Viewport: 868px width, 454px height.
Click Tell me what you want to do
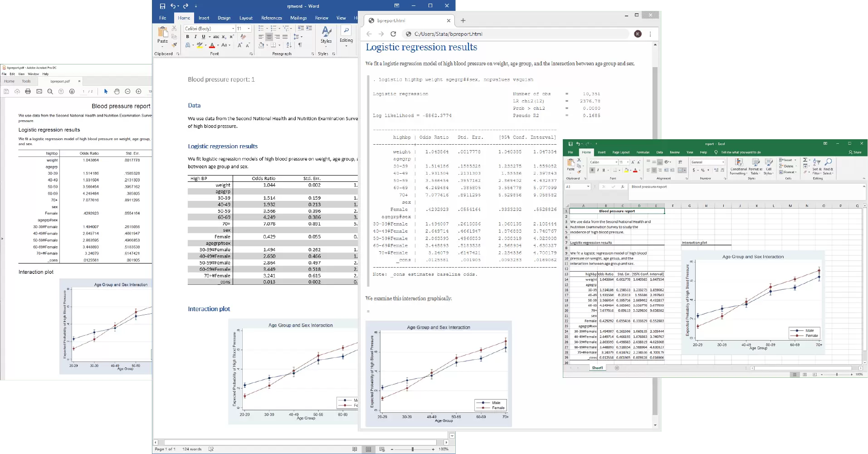740,152
